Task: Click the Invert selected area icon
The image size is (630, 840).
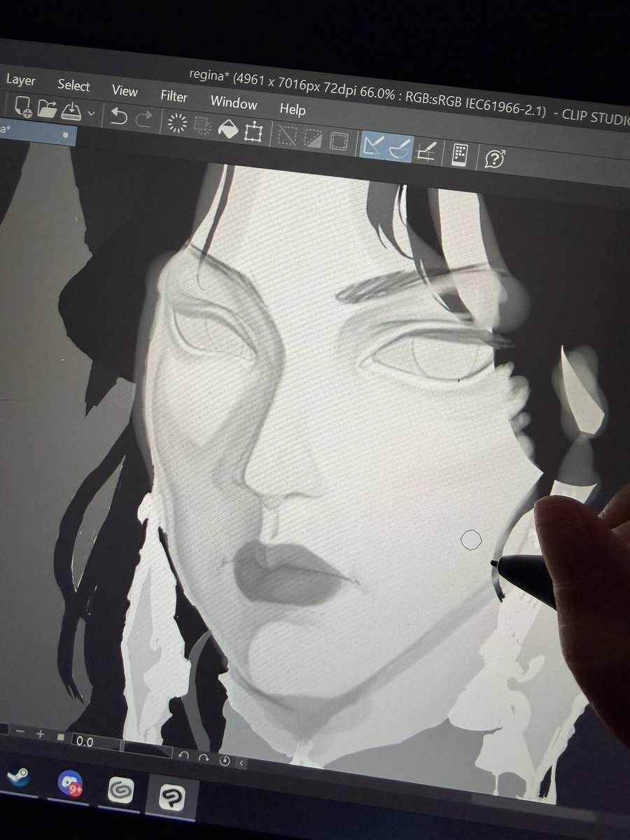Action: pos(313,137)
